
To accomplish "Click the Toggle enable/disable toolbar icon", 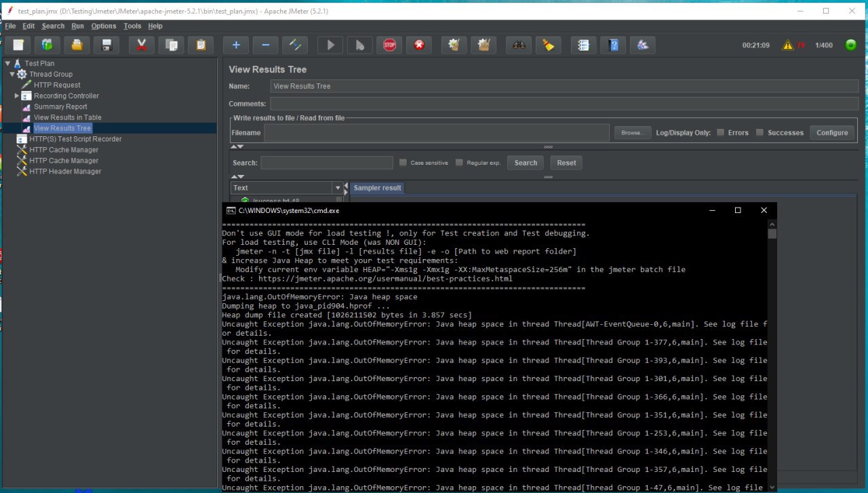I will (x=295, y=45).
